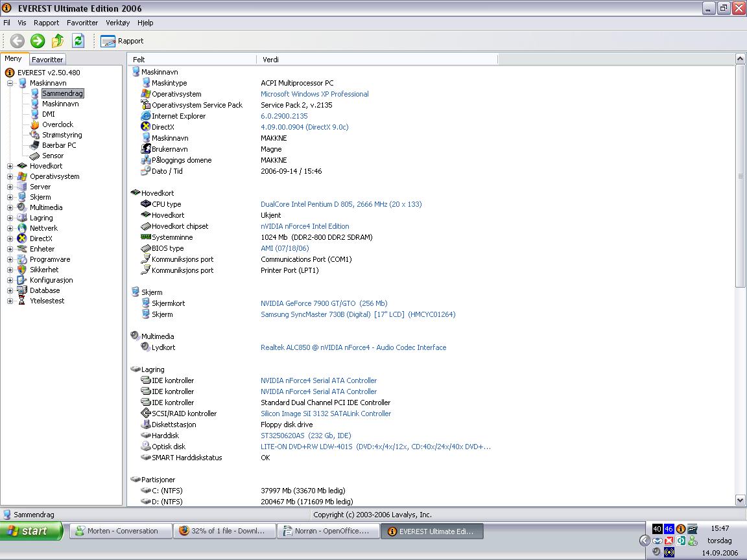Select Maskinnavn child item under Maskinnavn
The image size is (747, 560).
click(60, 104)
